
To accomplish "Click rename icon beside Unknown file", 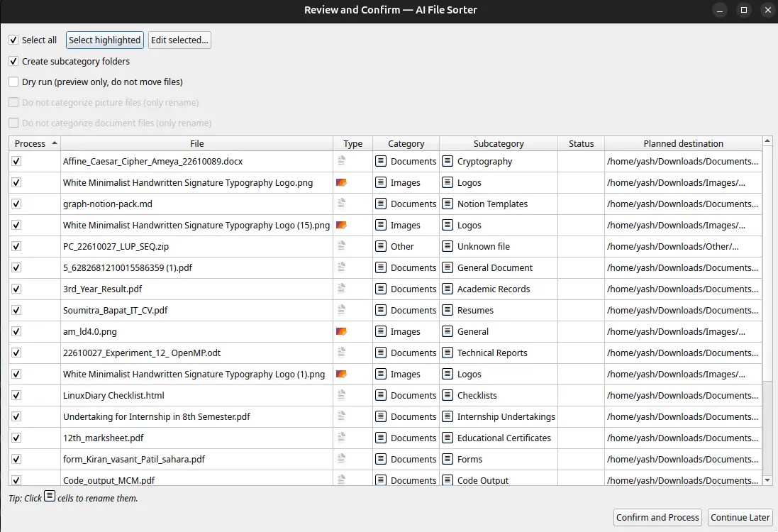I will click(x=448, y=246).
